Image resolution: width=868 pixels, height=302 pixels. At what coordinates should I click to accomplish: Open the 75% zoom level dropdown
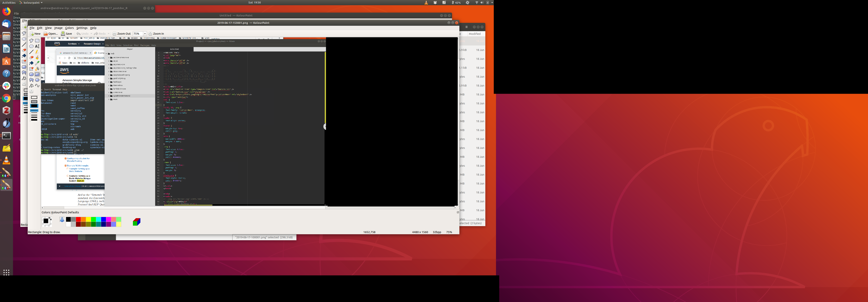click(x=145, y=34)
